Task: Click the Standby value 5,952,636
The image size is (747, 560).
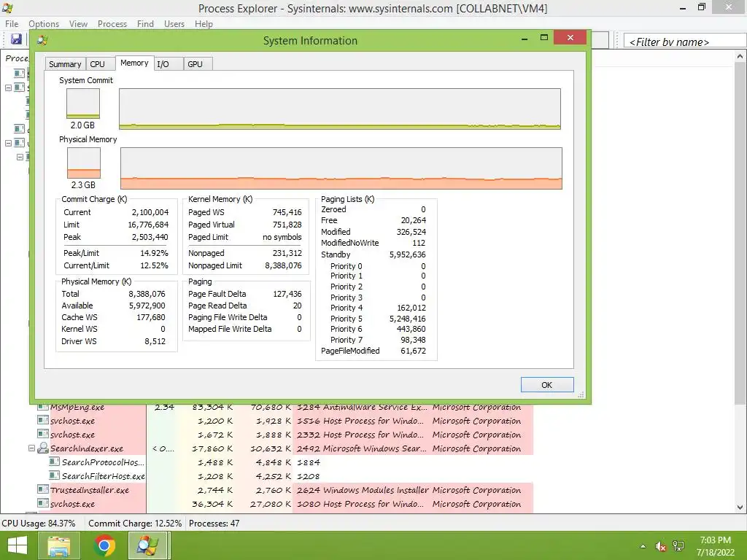Action: coord(407,254)
